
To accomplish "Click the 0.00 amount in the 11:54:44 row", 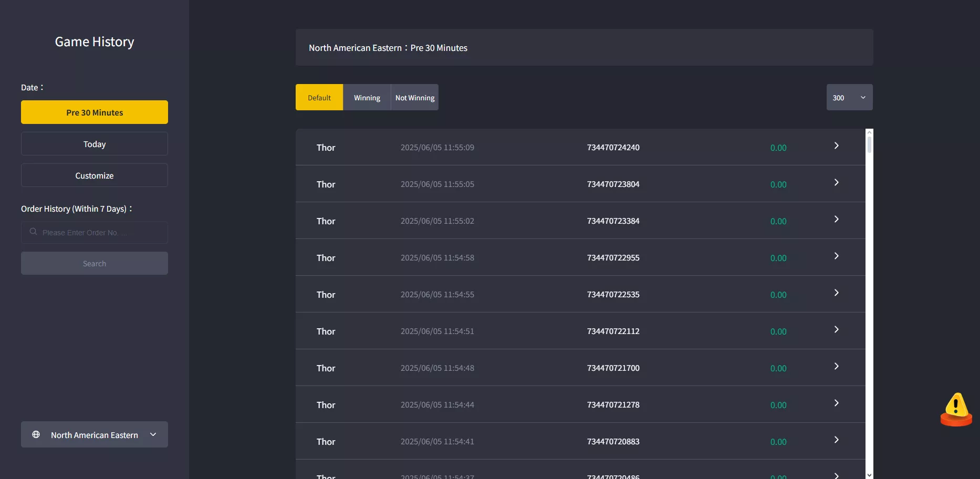I will click(x=778, y=405).
